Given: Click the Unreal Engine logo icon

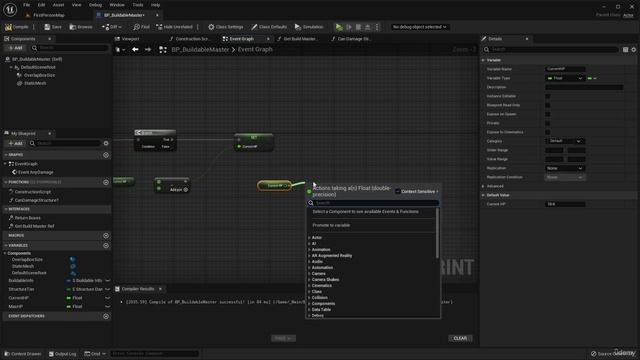Looking at the screenshot, I should (x=10, y=9).
